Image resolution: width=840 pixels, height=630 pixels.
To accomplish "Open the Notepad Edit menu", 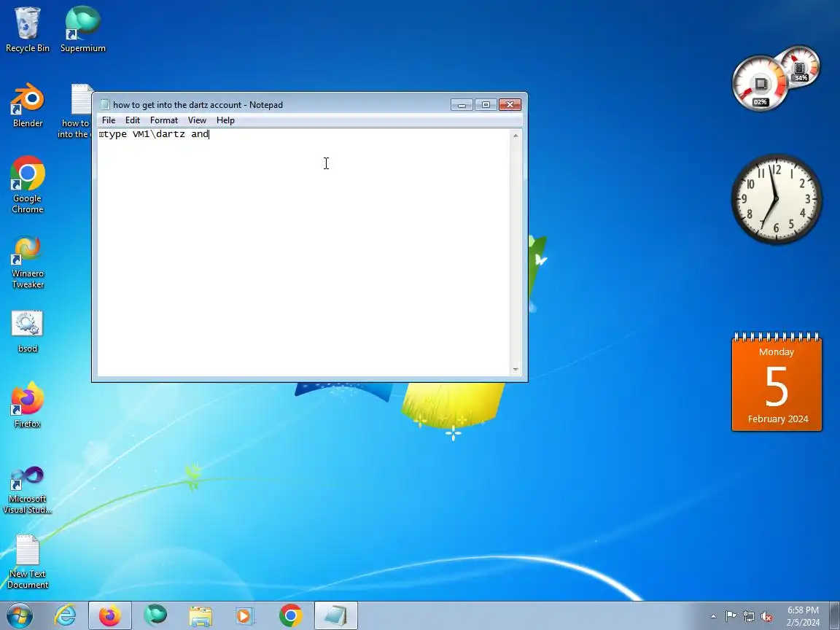I will (132, 120).
